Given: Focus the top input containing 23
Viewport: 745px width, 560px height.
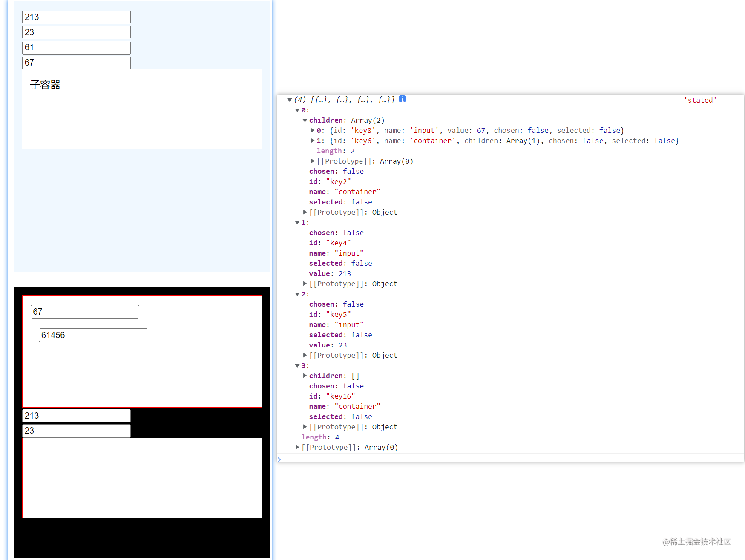Looking at the screenshot, I should click(76, 32).
